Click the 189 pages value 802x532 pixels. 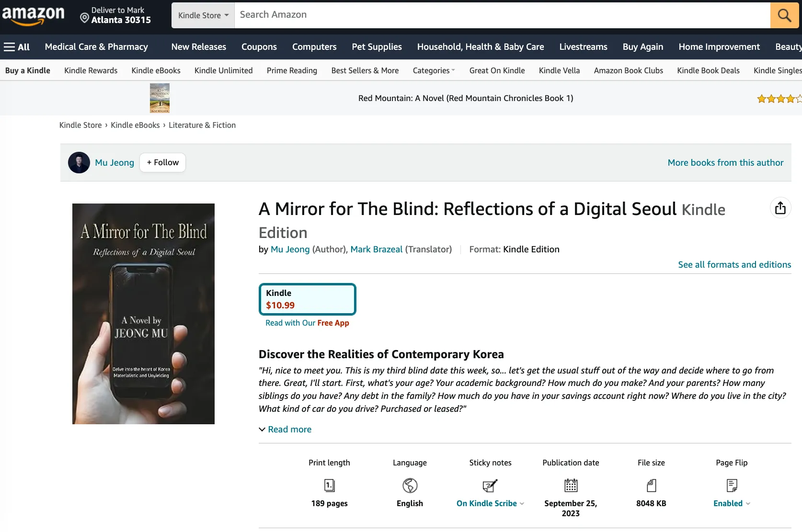coord(329,503)
